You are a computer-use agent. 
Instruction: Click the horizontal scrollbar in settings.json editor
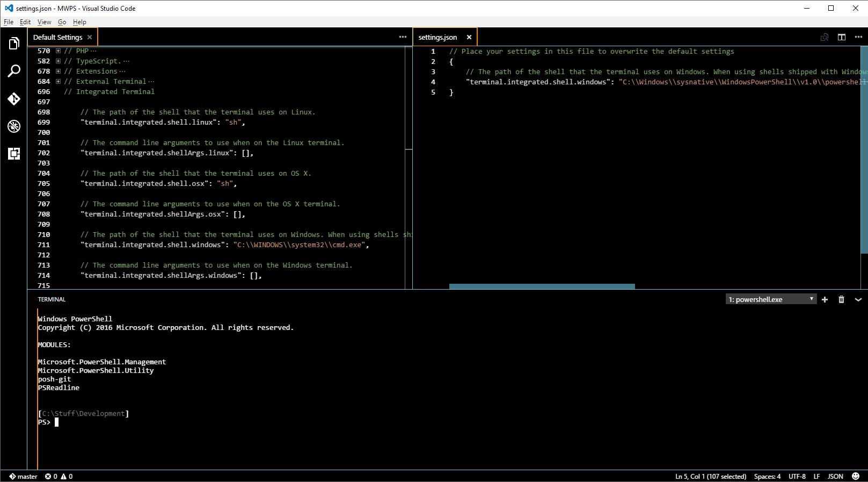coord(542,286)
